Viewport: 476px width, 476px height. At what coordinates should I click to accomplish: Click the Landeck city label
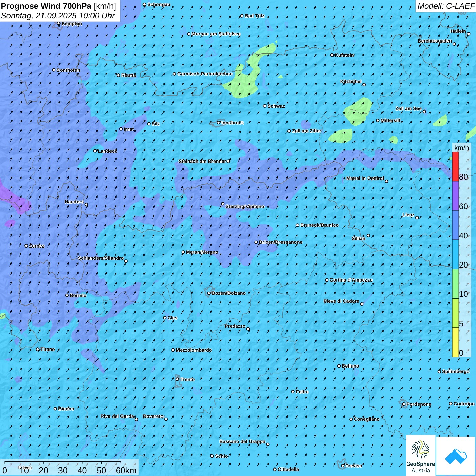click(x=107, y=151)
